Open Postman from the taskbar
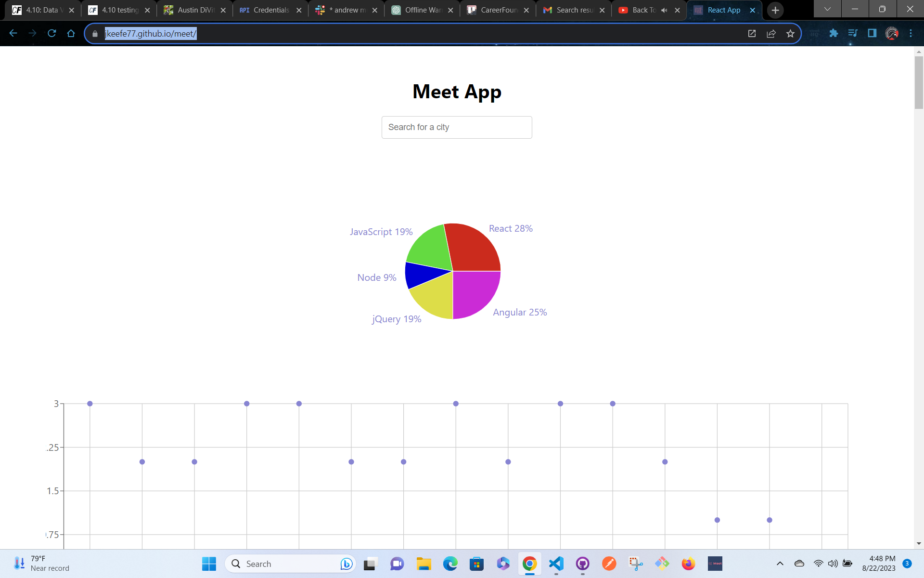This screenshot has height=578, width=924. pyautogui.click(x=609, y=564)
